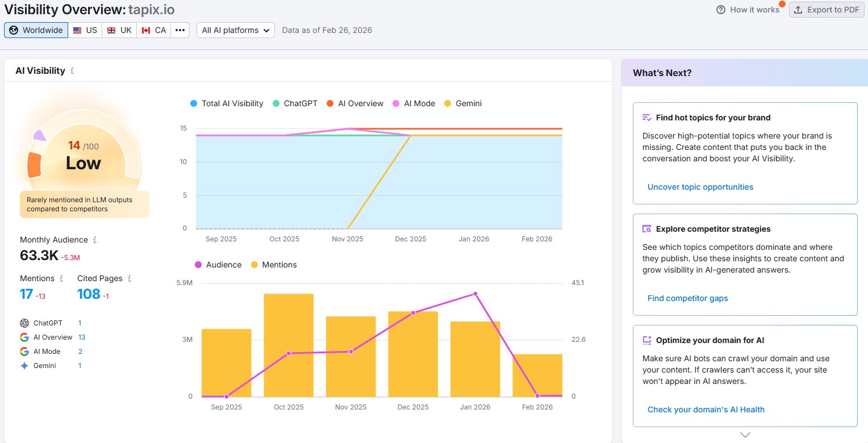Screen dimensions: 868x443
Task: Click the Cited Pages count 108
Action: click(89, 294)
